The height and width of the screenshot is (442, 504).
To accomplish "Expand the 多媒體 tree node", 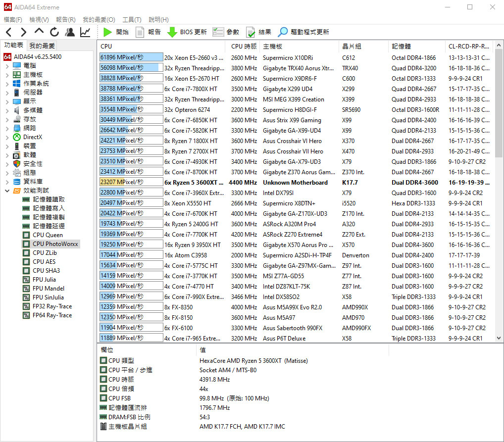I will point(7,110).
